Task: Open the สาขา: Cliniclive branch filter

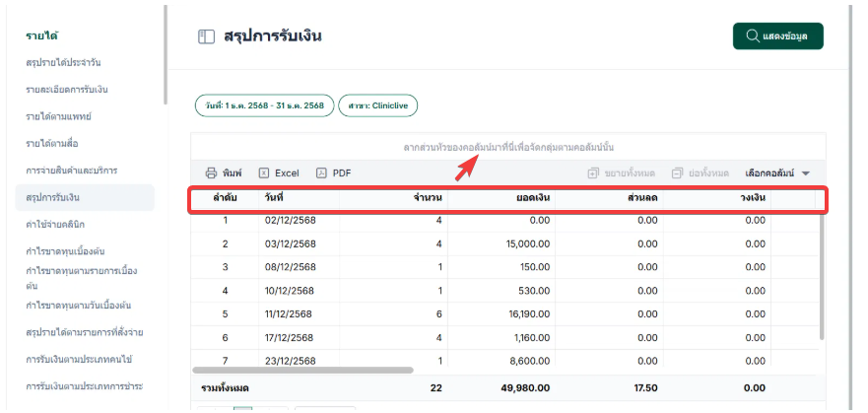Action: (378, 105)
